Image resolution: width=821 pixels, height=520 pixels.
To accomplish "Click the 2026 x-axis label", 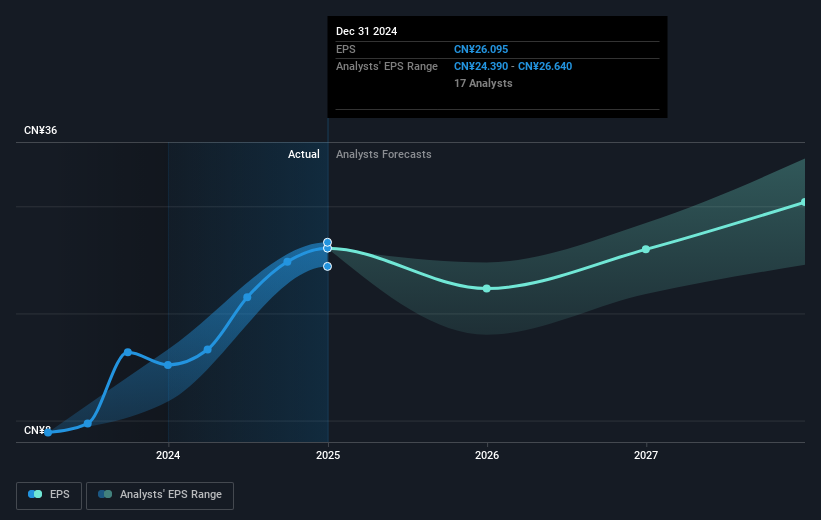I will 487,455.
